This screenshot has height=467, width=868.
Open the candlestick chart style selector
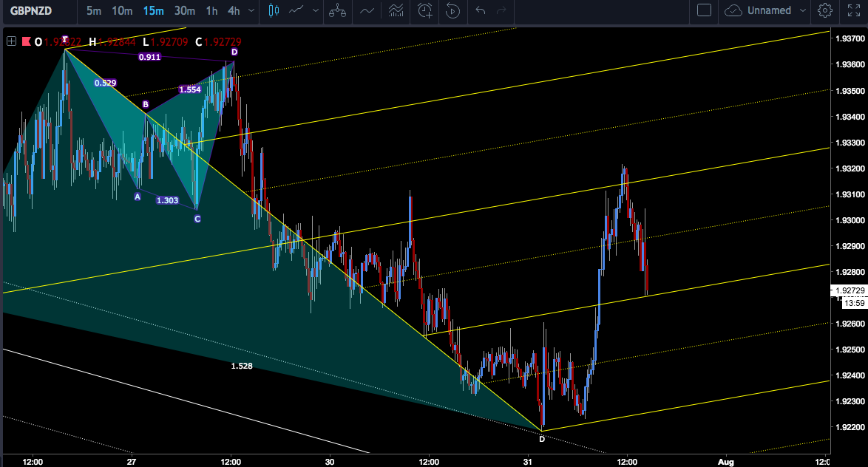[274, 10]
